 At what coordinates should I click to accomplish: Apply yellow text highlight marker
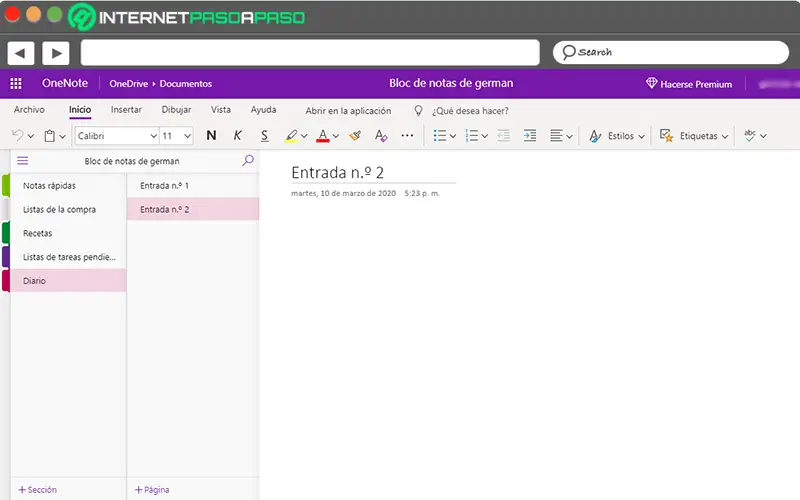[x=291, y=136]
